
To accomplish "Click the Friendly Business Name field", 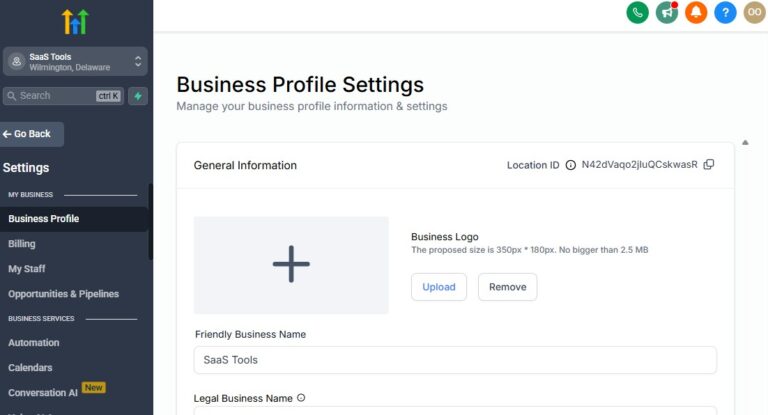I will [x=455, y=360].
